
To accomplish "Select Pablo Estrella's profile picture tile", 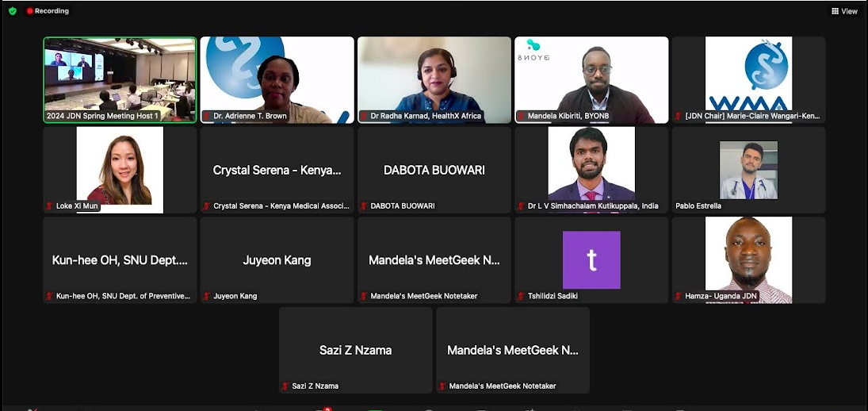I will tap(748, 170).
